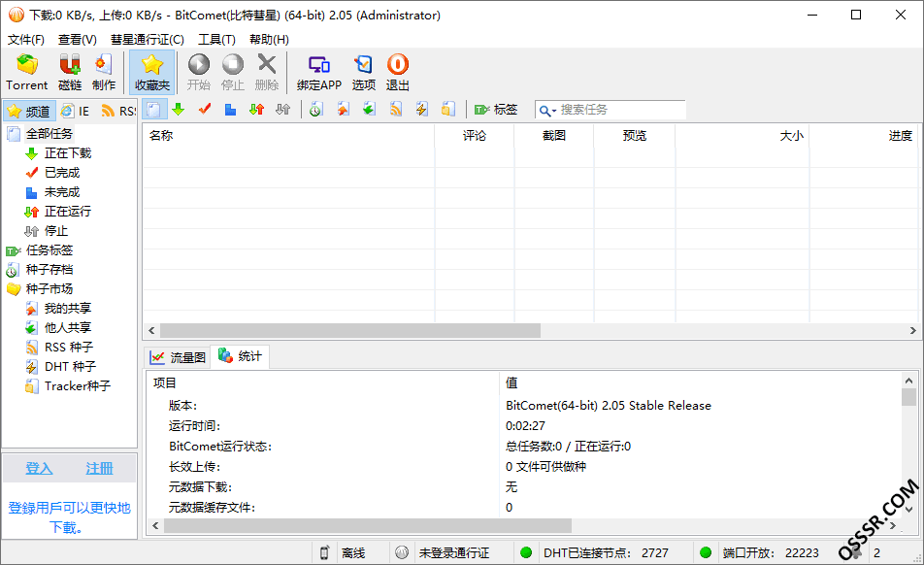
Task: Click the Start (开始) toolbar button
Action: (199, 73)
